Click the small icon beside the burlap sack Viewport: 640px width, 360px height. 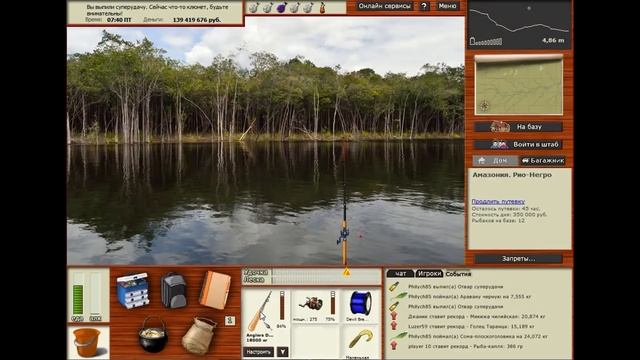(230, 320)
